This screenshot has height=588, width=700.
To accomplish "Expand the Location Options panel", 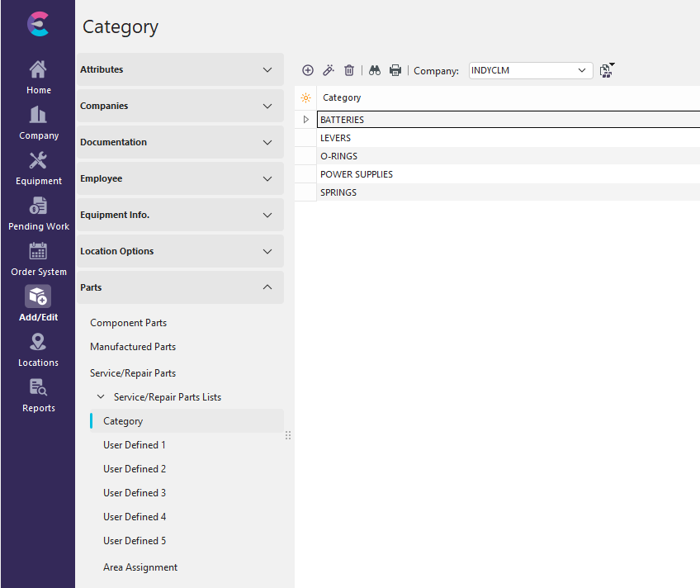I will [180, 252].
